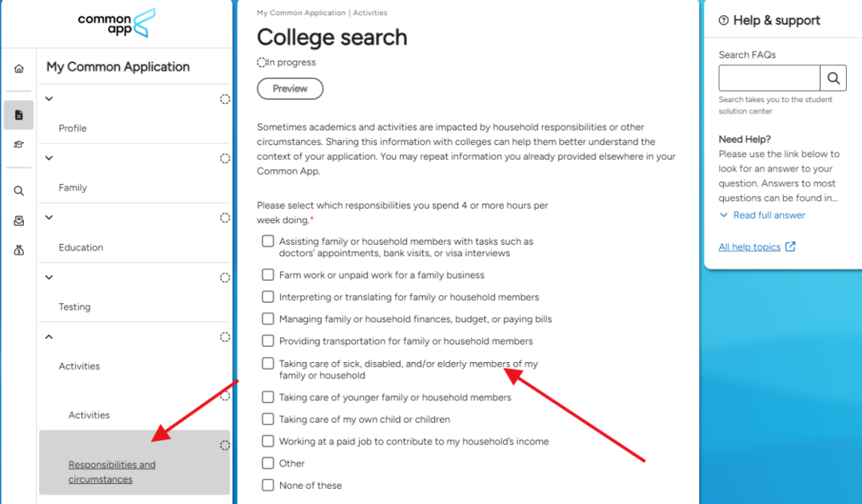Click the home icon in left rail
Viewport: 862px width, 504px height.
point(18,69)
